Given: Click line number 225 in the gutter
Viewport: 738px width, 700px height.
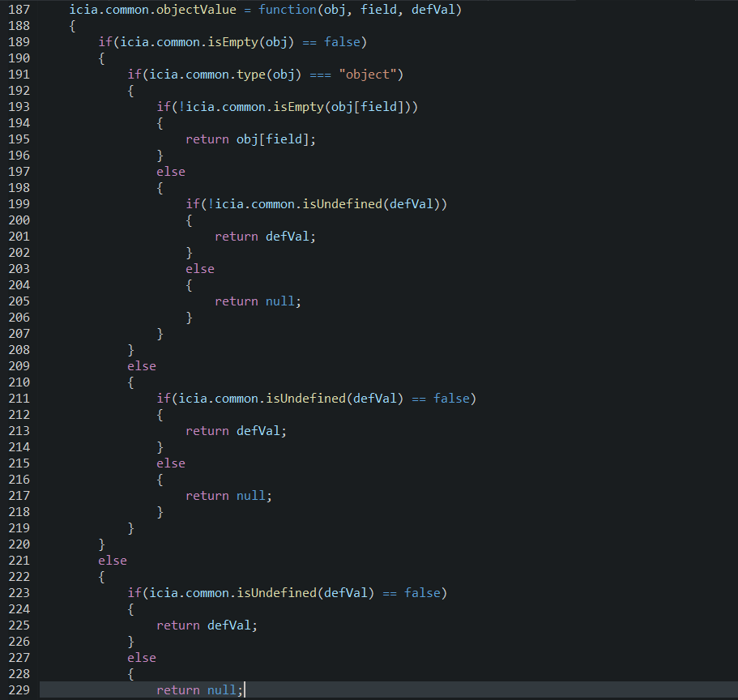Looking at the screenshot, I should 19,625.
